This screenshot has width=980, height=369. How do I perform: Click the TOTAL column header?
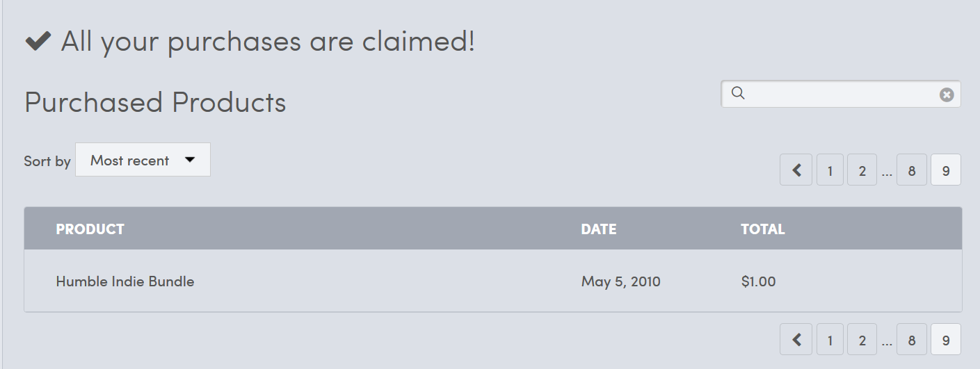[x=762, y=229]
